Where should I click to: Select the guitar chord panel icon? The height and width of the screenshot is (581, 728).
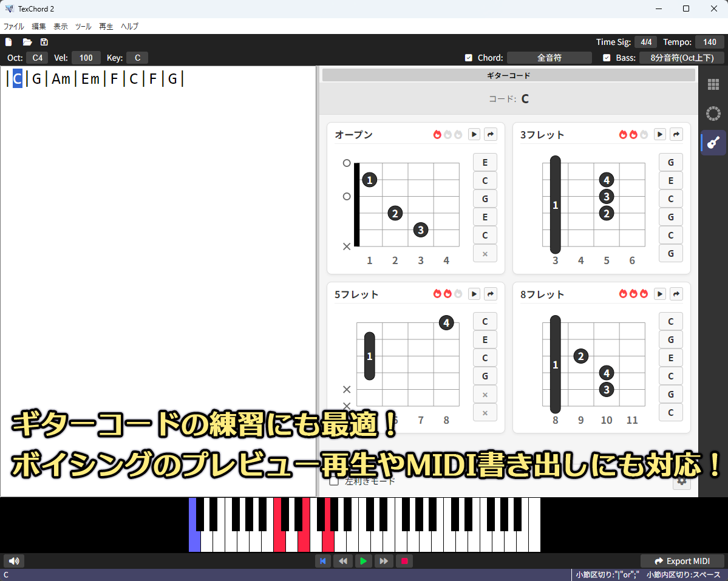click(713, 143)
